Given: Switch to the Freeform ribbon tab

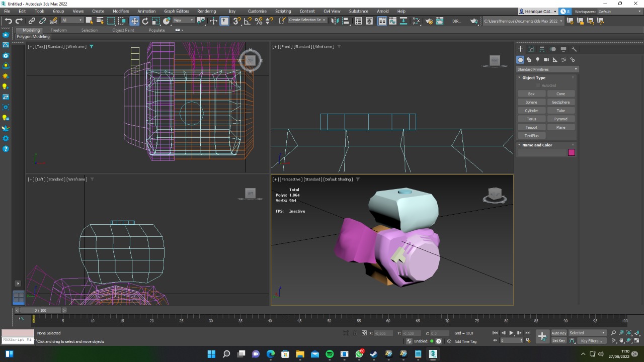Looking at the screenshot, I should (x=58, y=30).
